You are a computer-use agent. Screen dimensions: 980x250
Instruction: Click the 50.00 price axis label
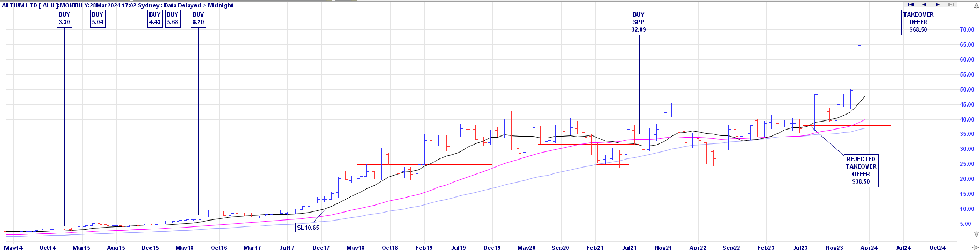coord(967,89)
